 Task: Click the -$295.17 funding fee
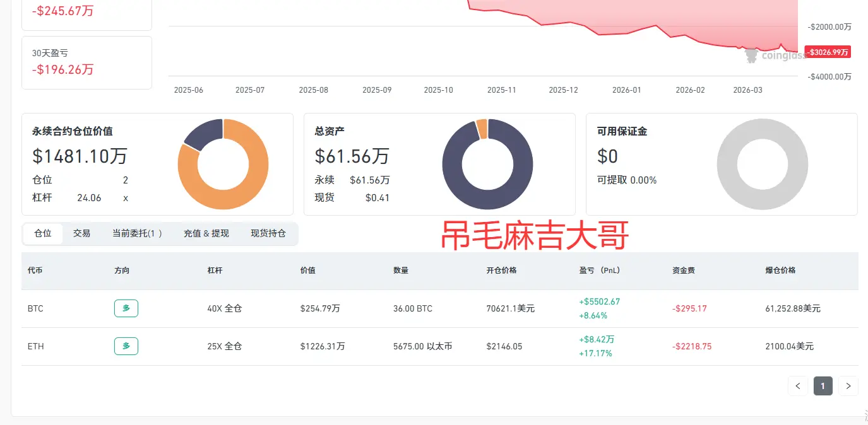click(x=689, y=309)
